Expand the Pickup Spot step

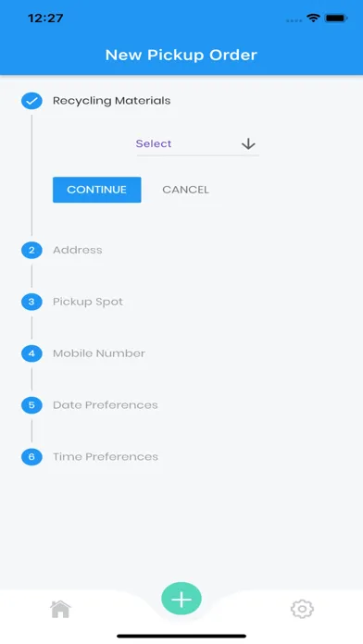pos(88,302)
